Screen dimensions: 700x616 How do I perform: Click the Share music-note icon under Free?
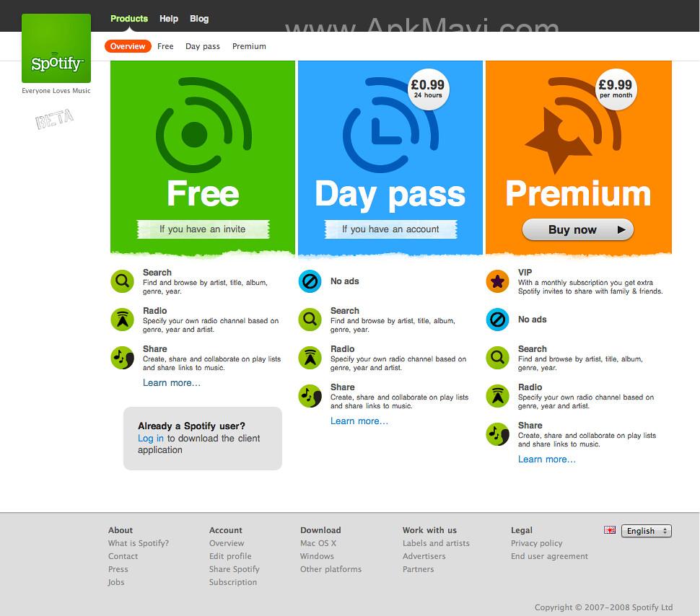(x=122, y=358)
